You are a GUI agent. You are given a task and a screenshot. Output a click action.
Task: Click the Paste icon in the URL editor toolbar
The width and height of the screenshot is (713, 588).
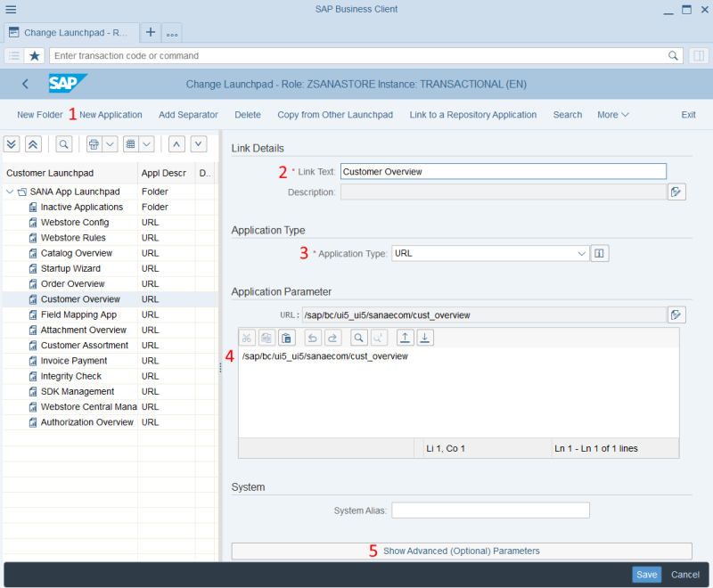[x=286, y=338]
